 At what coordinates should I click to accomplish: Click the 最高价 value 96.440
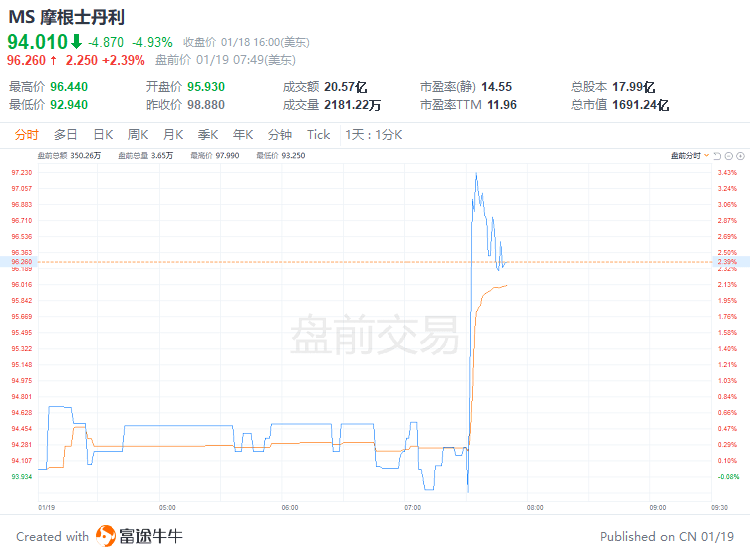coord(69,87)
